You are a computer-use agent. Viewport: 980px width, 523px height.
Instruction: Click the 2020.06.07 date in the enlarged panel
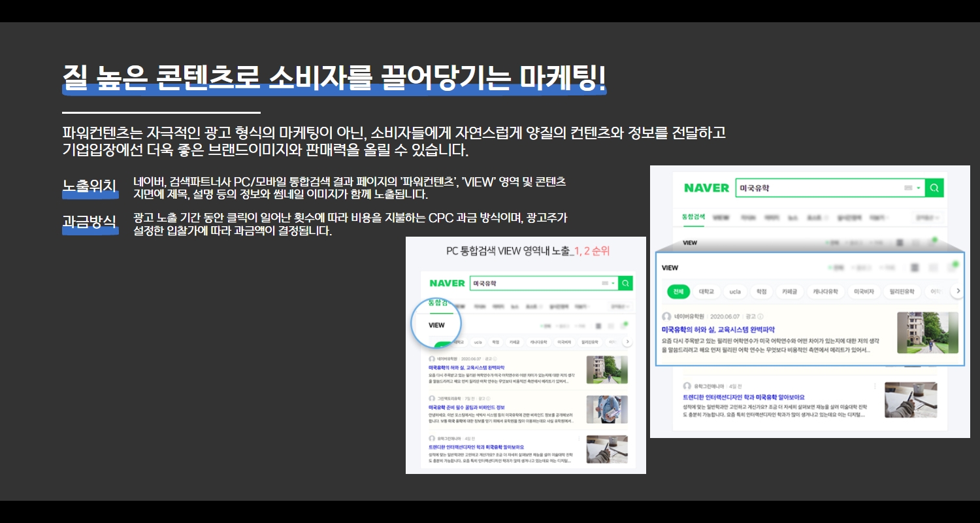(x=725, y=316)
